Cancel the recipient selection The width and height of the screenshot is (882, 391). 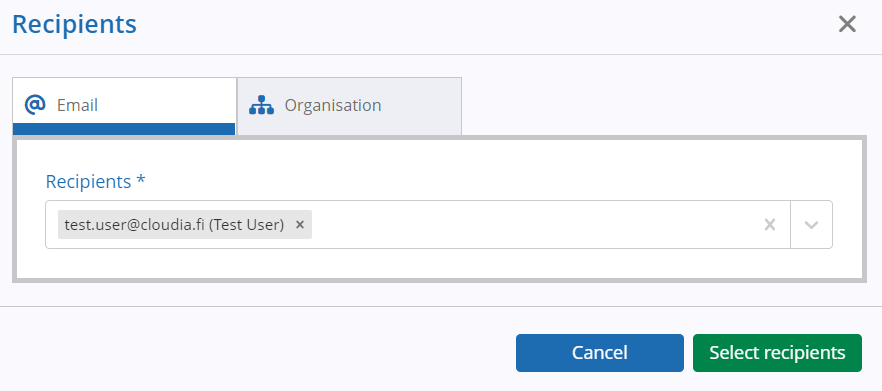click(600, 353)
